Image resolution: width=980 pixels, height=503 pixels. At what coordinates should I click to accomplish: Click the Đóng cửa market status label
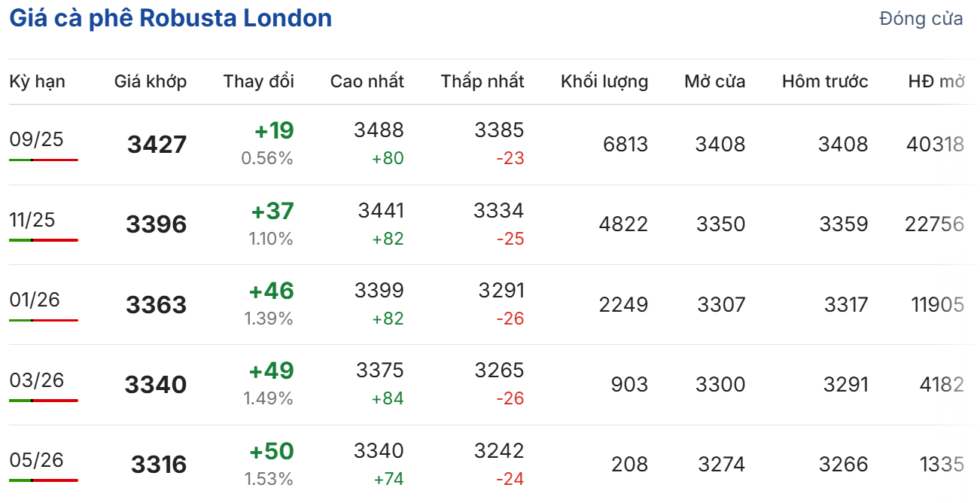point(921,20)
